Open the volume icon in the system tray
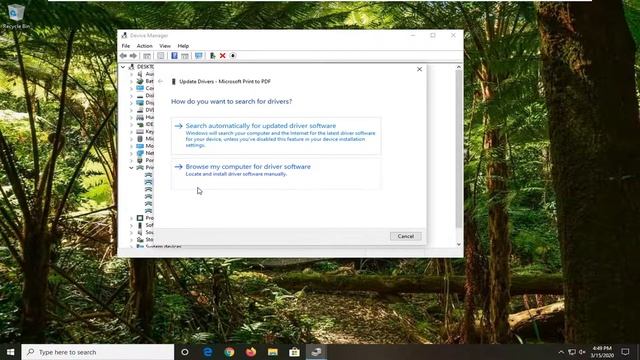The width and height of the screenshot is (640, 360). click(582, 352)
